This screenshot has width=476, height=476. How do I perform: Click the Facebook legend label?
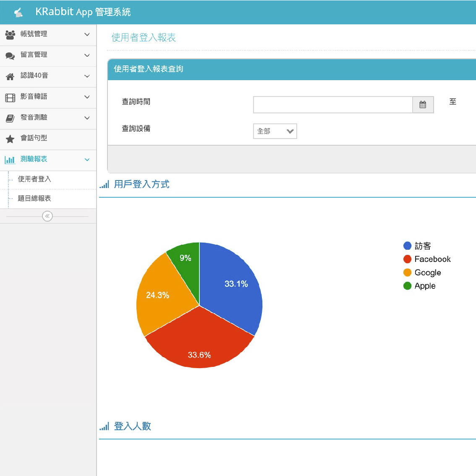(x=433, y=259)
